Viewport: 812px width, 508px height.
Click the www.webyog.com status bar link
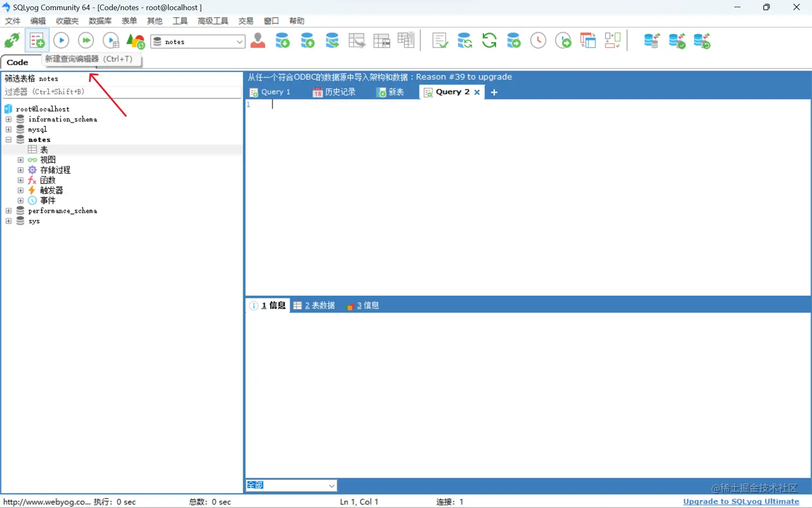(47, 502)
